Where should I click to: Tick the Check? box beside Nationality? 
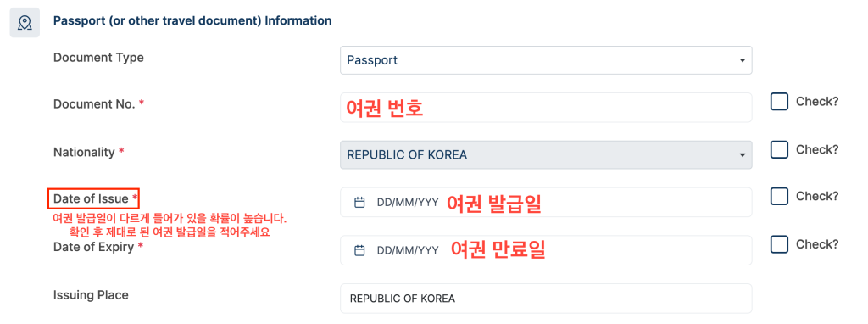click(780, 149)
